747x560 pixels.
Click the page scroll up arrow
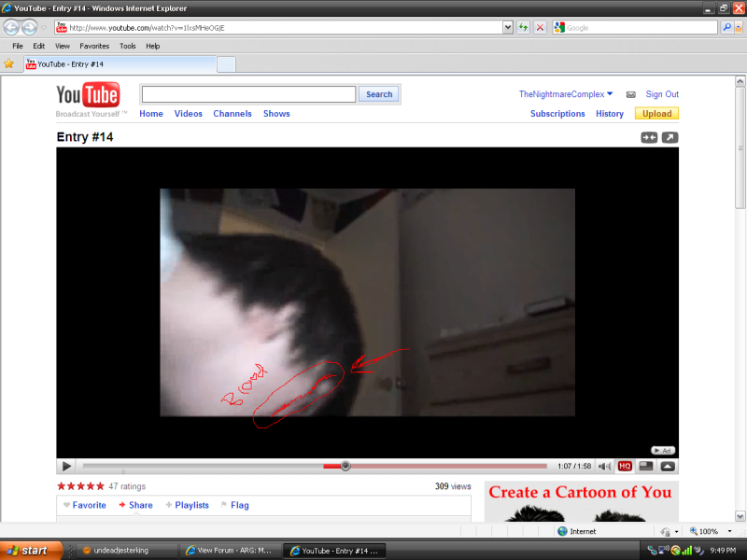[x=740, y=81]
